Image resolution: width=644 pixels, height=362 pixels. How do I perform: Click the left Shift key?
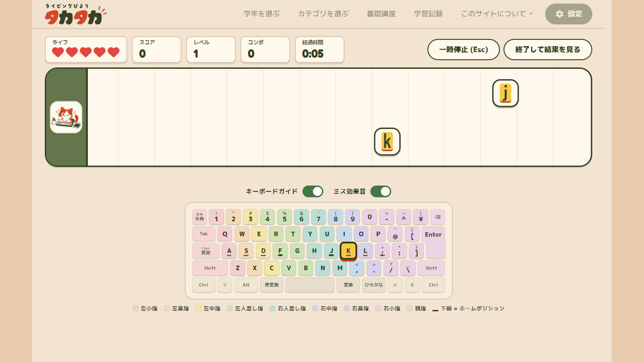pos(210,268)
